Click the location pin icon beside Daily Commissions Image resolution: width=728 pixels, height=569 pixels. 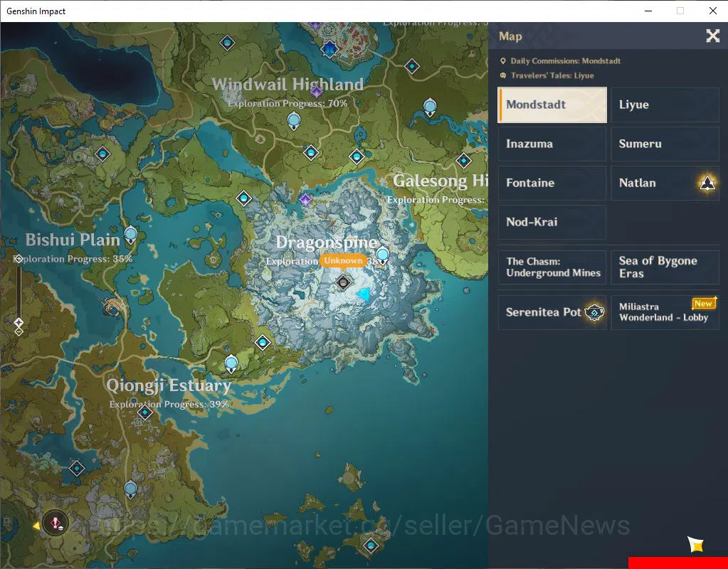[503, 60]
